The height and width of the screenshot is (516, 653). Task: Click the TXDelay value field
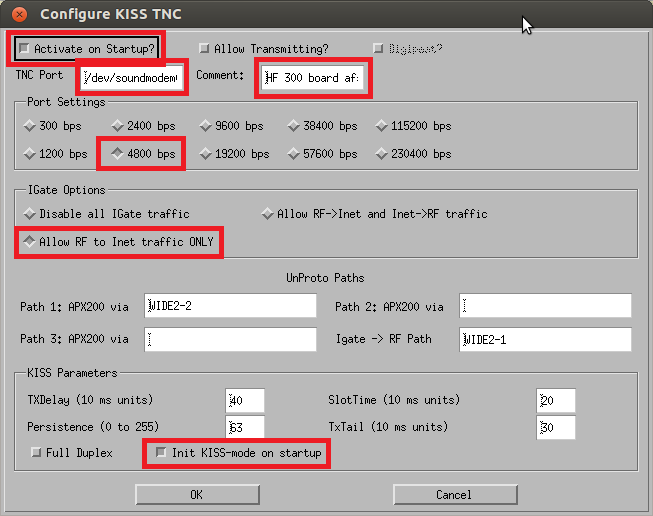tap(245, 401)
